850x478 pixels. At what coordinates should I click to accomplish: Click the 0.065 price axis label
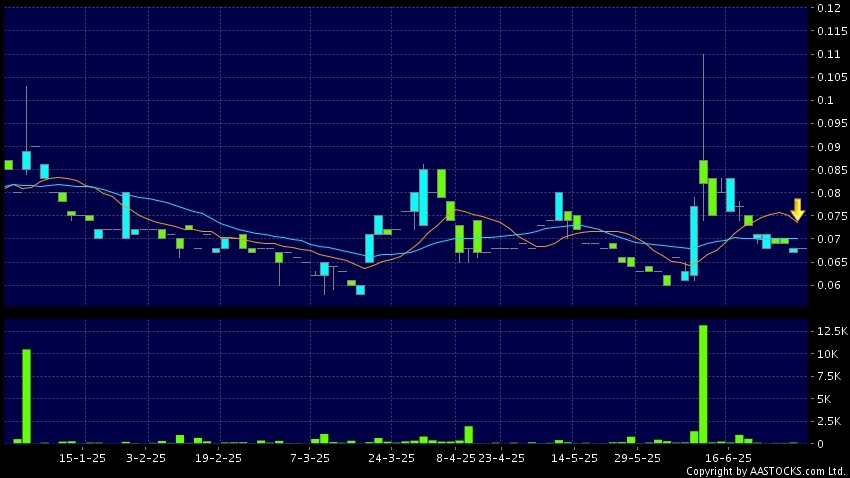832,262
